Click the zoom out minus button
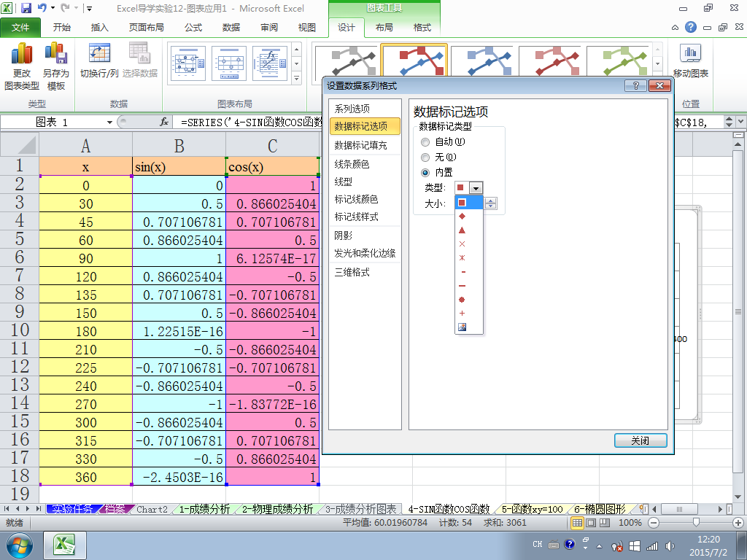The width and height of the screenshot is (747, 560). point(654,523)
